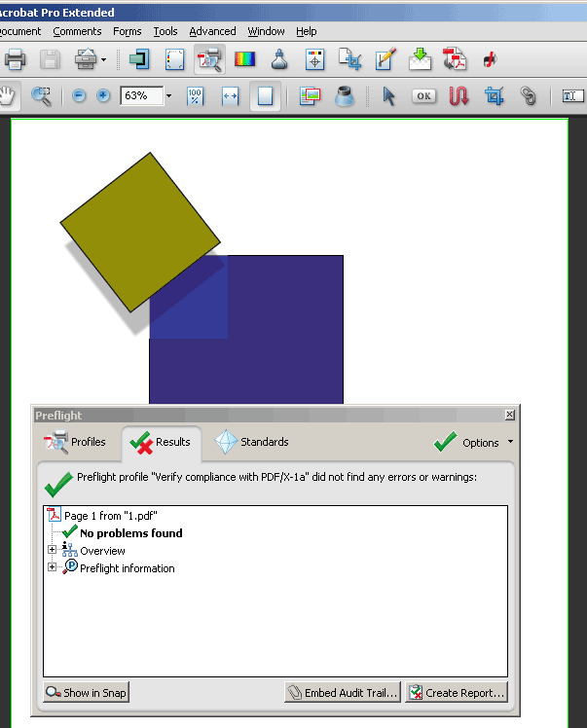
Task: Click the Print icon in toolbar
Action: [x=15, y=59]
